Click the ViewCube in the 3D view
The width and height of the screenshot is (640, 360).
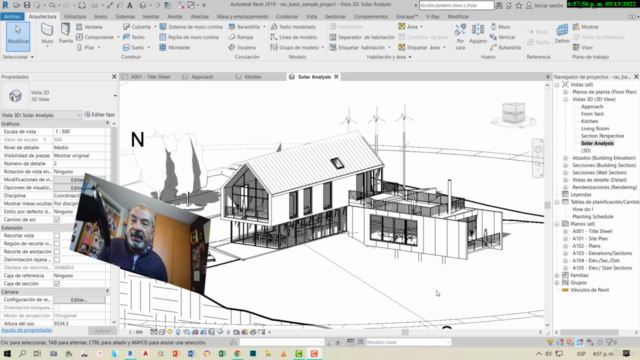[x=513, y=114]
